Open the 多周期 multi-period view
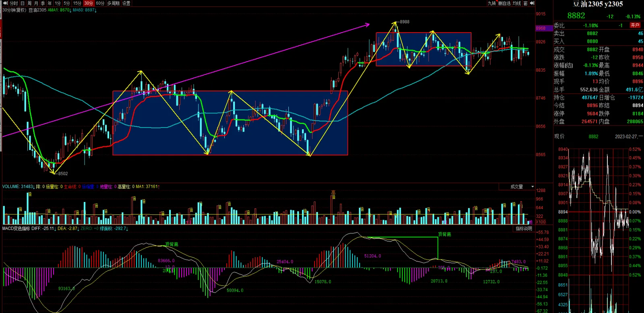The width and height of the screenshot is (644, 313). 113,3
